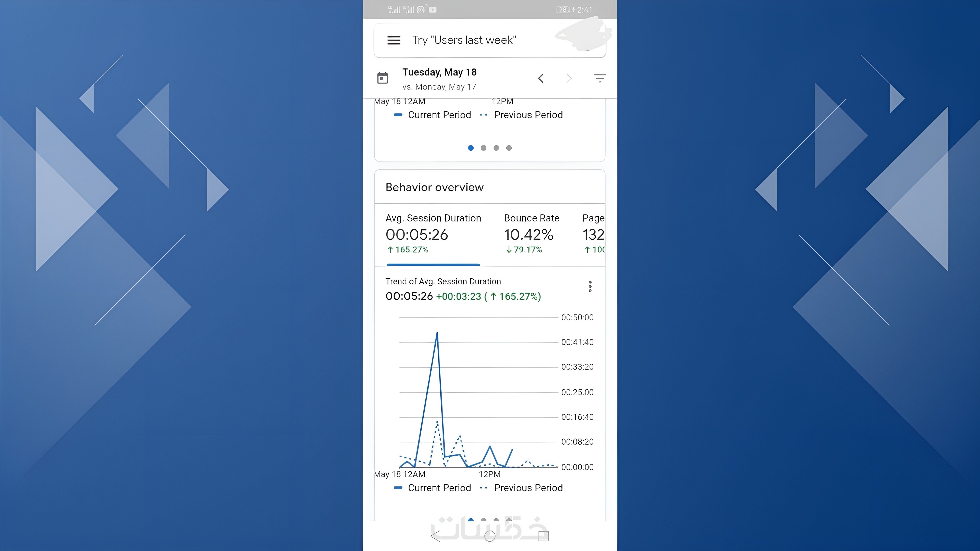Image resolution: width=980 pixels, height=551 pixels.
Task: Switch to the Bounce Rate metric tab
Action: pyautogui.click(x=531, y=234)
